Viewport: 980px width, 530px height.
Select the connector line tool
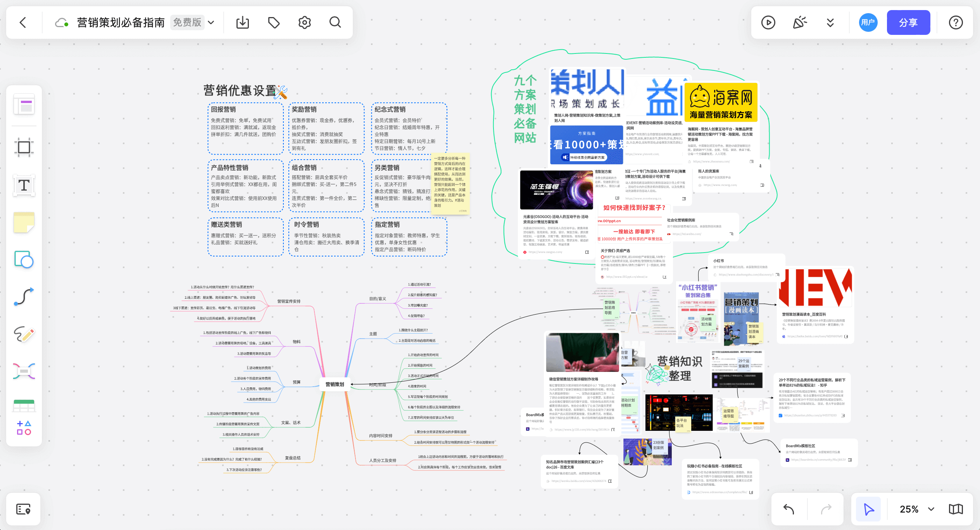[24, 297]
